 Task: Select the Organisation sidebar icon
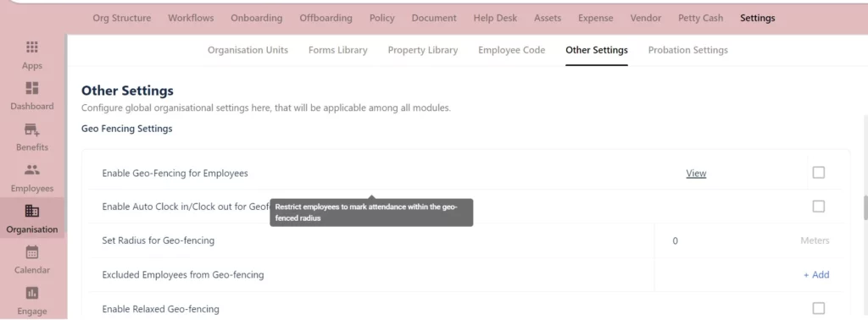[32, 211]
